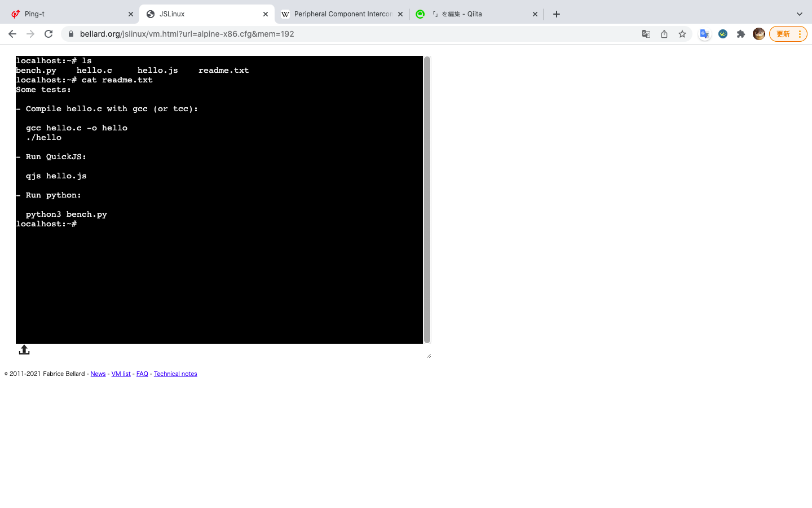812x508 pixels.
Task: Open the Chrome profile avatar icon
Action: click(x=759, y=34)
